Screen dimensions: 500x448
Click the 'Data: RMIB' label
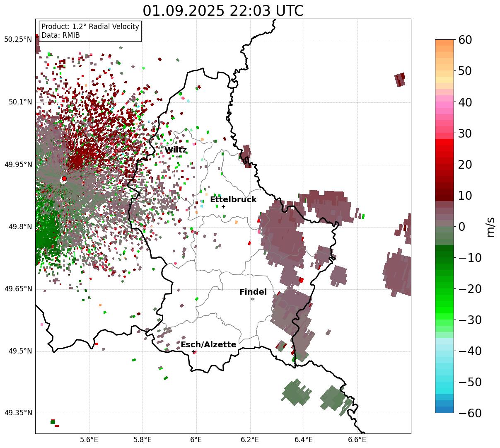(60, 35)
